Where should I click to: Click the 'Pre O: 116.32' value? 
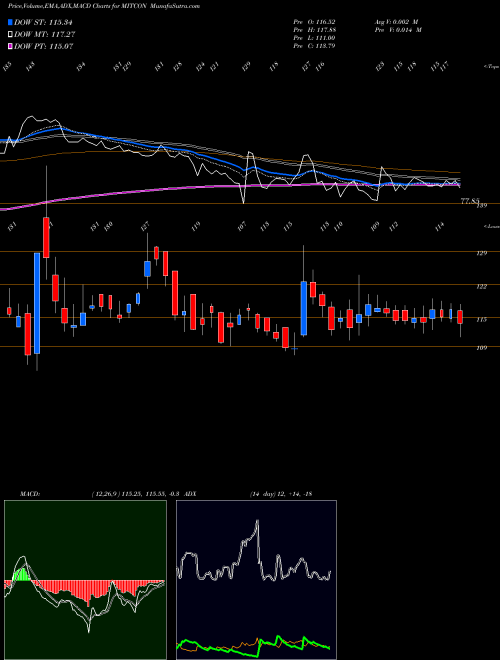pos(314,21)
